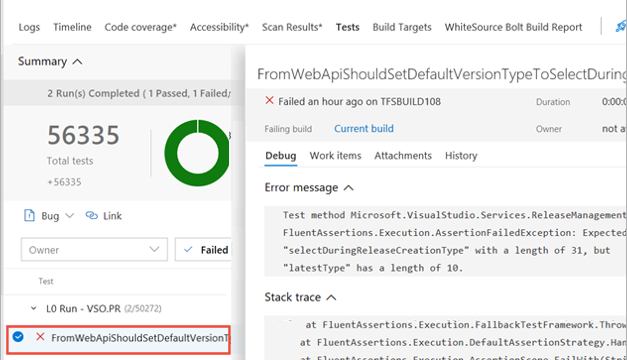This screenshot has height=360, width=627.
Task: Toggle the blue selection check on the failed test
Action: point(18,337)
